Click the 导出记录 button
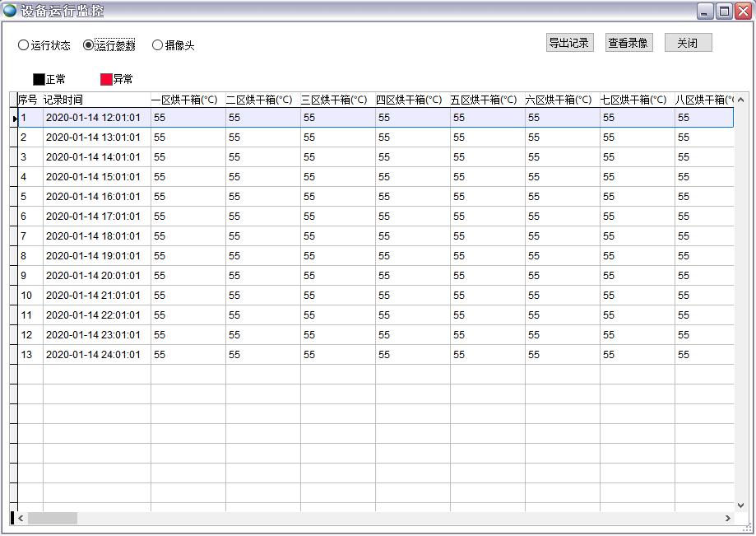 pos(569,43)
